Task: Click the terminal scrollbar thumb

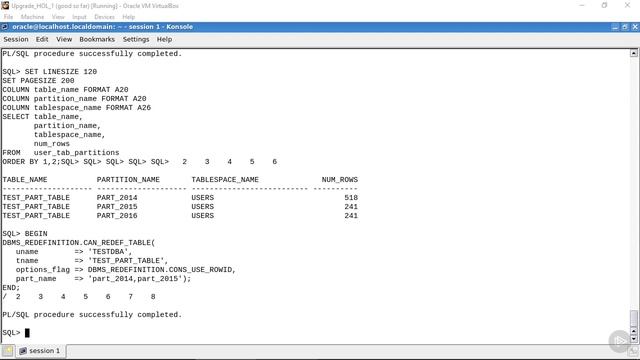Action: click(633, 318)
